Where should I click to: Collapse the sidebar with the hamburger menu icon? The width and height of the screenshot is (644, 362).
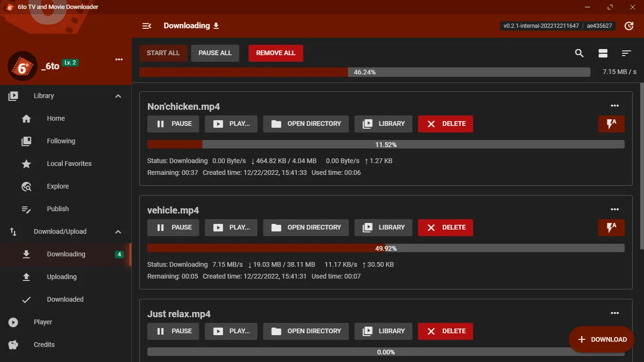147,26
